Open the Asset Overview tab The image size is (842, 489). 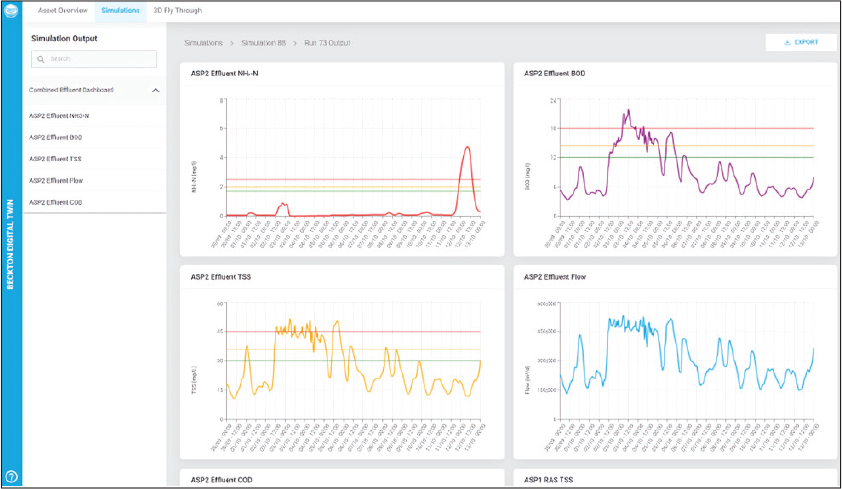[x=64, y=10]
